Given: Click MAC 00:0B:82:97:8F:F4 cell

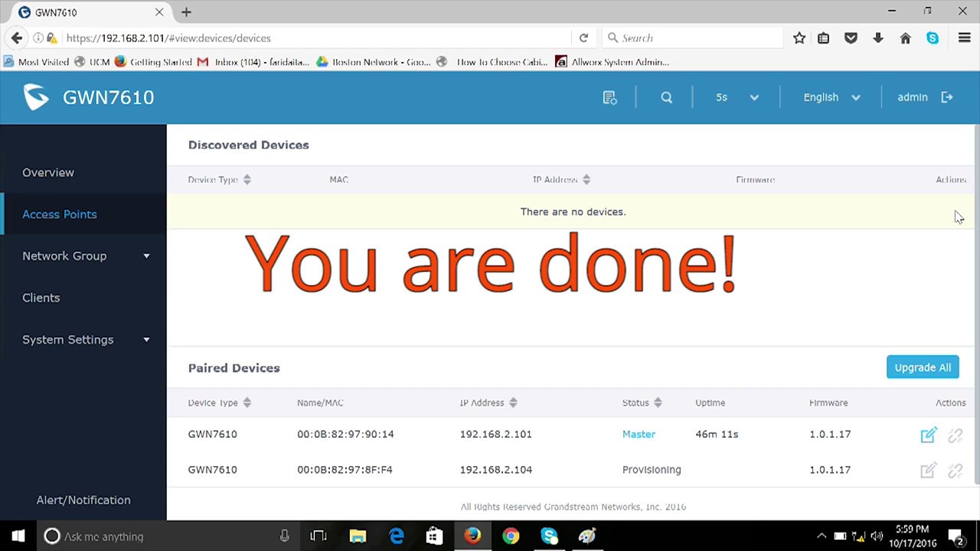Looking at the screenshot, I should tap(345, 470).
